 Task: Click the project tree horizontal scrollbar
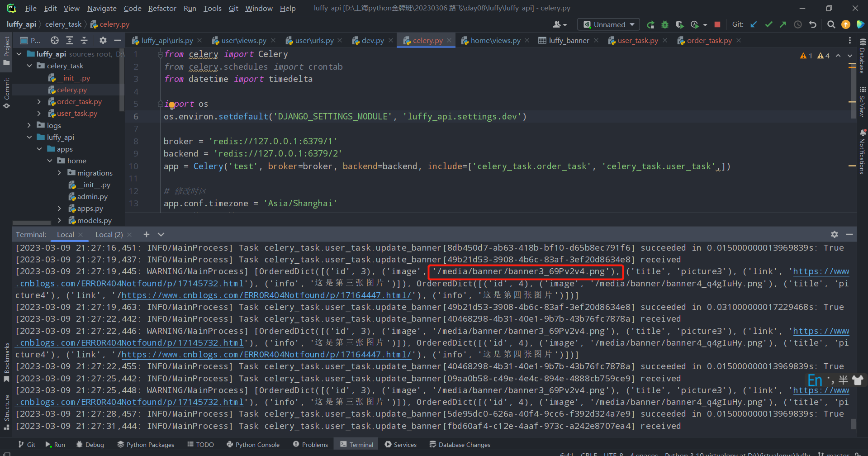pyautogui.click(x=32, y=223)
